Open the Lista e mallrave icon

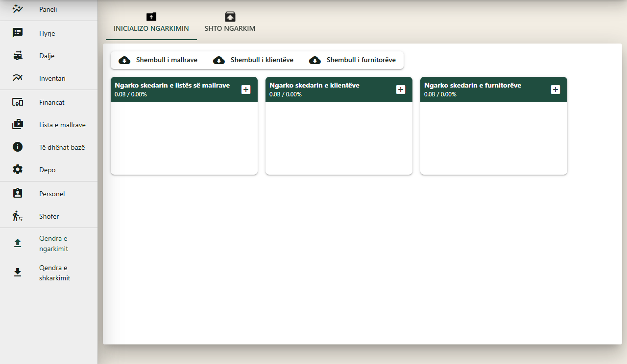[x=18, y=125]
